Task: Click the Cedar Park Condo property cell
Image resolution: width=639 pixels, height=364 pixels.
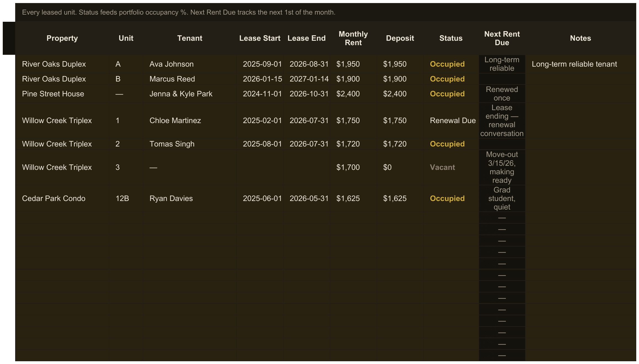Action: coord(62,199)
